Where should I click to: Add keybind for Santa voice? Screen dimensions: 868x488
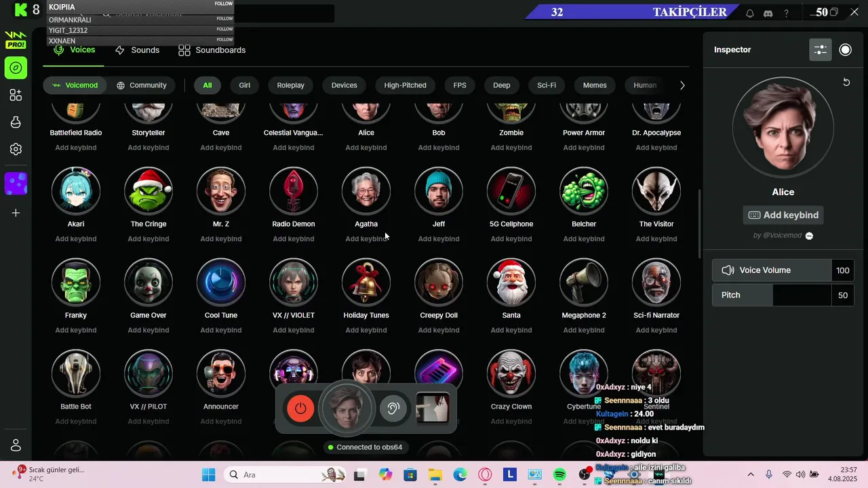[511, 330]
